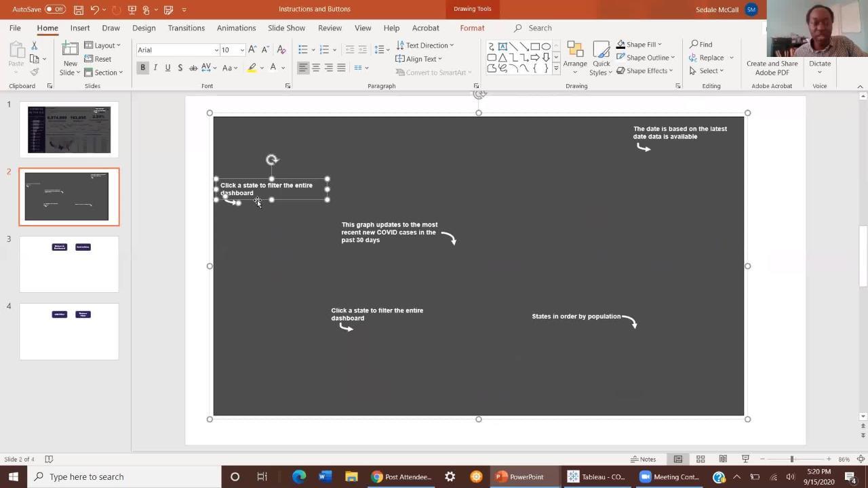Click the Reset slide button
This screenshot has width=868, height=488.
98,59
